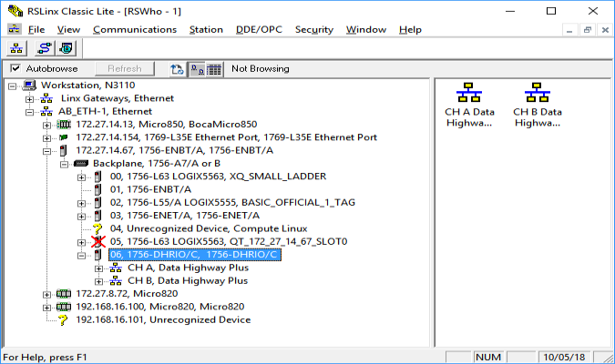Click the 172.27.14.67 ENBT module icon

(x=63, y=150)
